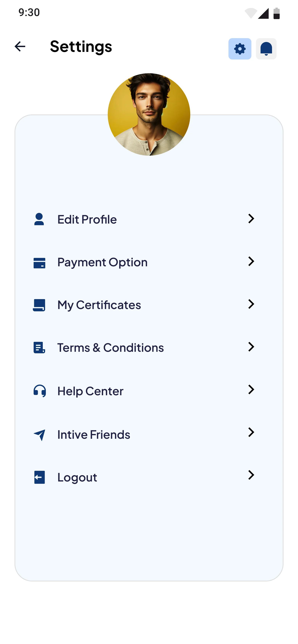Viewport: 298px width, 644px height.
Task: Open the Edit Profile text link
Action: point(87,219)
